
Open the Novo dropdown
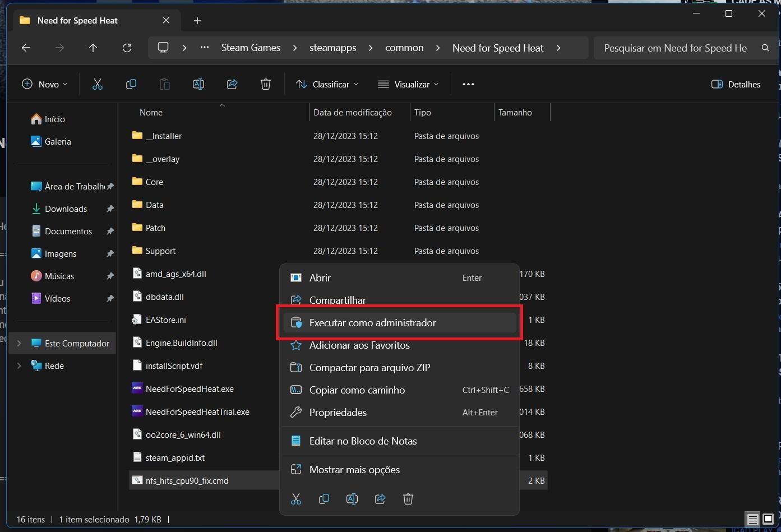click(44, 84)
